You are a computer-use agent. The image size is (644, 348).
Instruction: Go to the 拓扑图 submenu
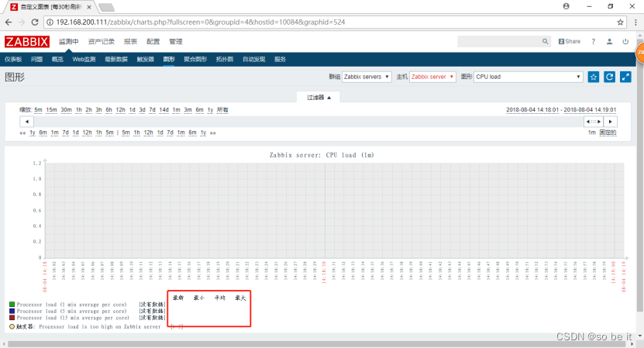(x=225, y=59)
